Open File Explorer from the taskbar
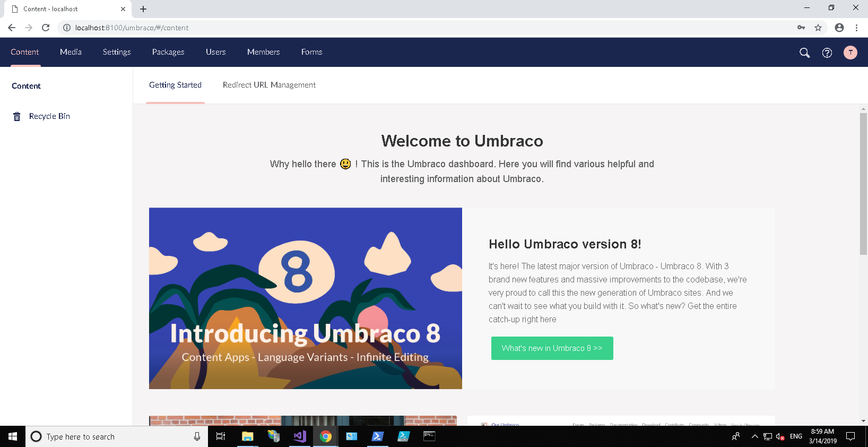Image resolution: width=868 pixels, height=447 pixels. (x=247, y=436)
